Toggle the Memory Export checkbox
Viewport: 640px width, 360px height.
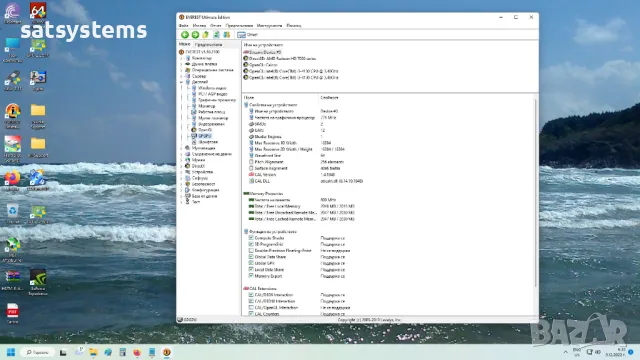(251, 276)
